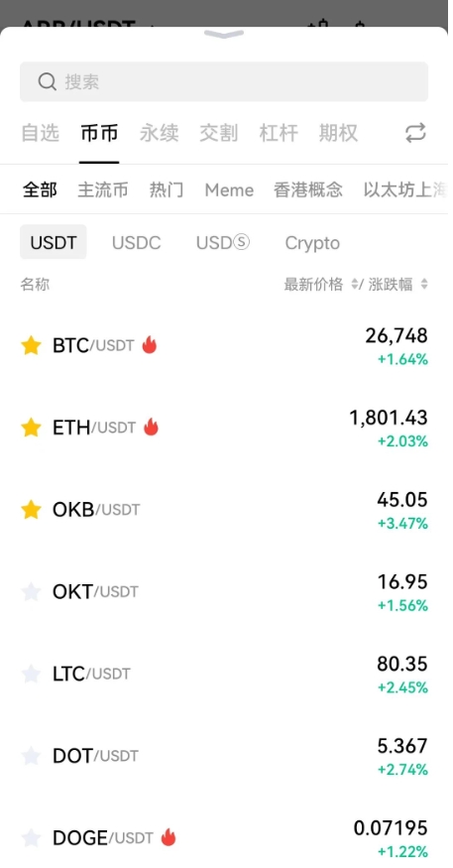The width and height of the screenshot is (453, 868).
Task: Mark DOGE/USDT as favorite with star
Action: click(x=31, y=837)
